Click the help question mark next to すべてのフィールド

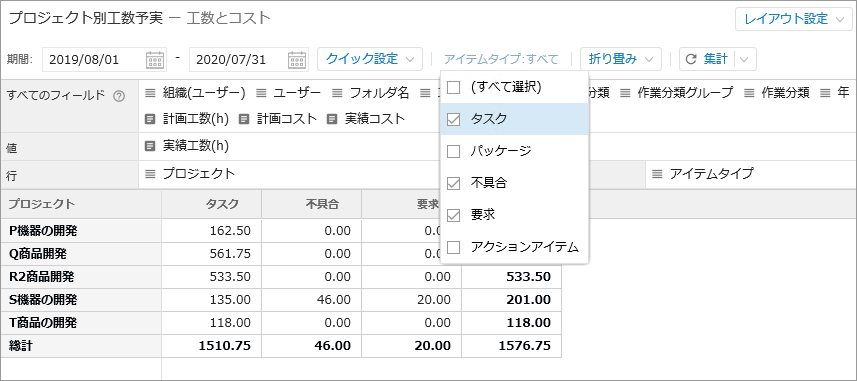(x=119, y=96)
